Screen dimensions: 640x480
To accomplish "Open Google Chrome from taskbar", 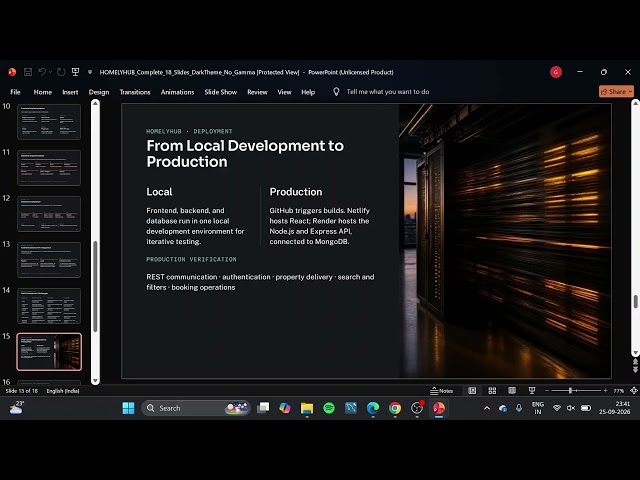I will (x=395, y=408).
